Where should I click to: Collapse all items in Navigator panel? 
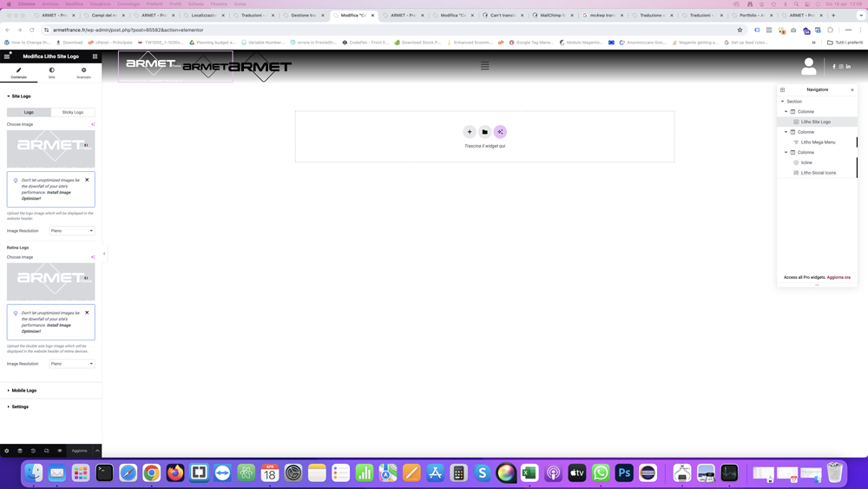pos(782,89)
